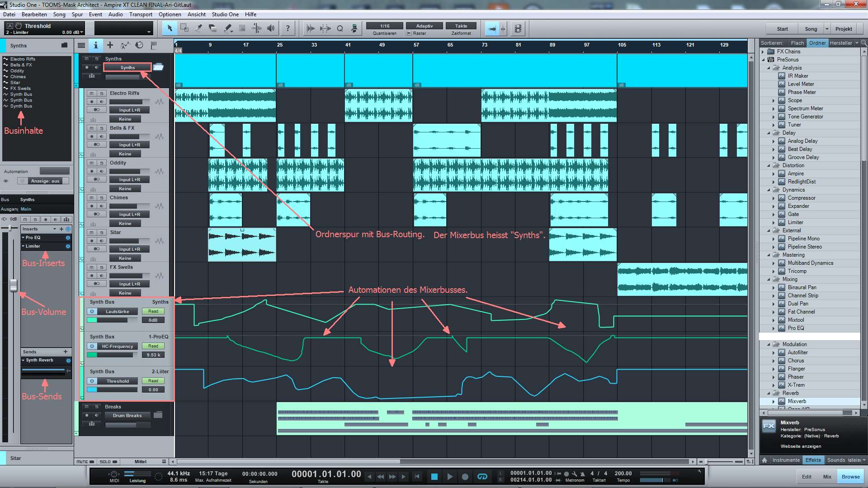Select the Bend tool
This screenshot has width=868, height=488.
point(256,28)
